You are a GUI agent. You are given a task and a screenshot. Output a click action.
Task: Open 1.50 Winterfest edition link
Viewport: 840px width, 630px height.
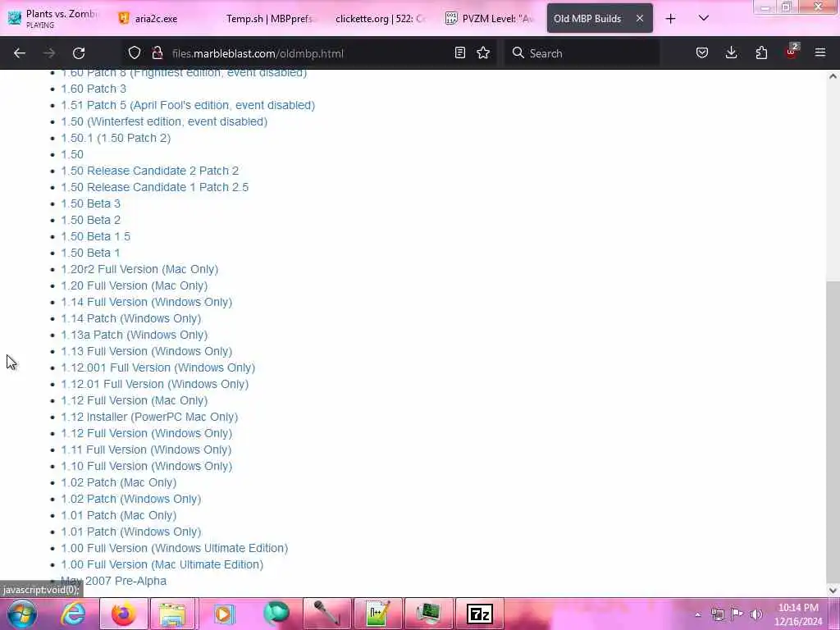164,121
